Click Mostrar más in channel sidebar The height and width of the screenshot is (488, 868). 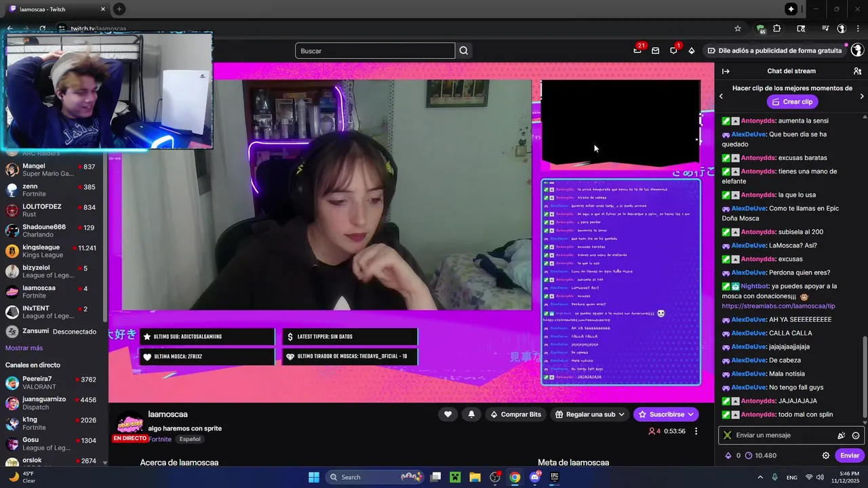24,348
